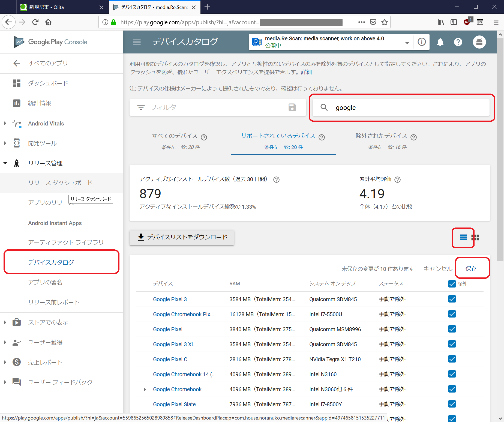Click キャンセル to discard changes
Viewport: 504px width, 422px height.
pyautogui.click(x=438, y=269)
